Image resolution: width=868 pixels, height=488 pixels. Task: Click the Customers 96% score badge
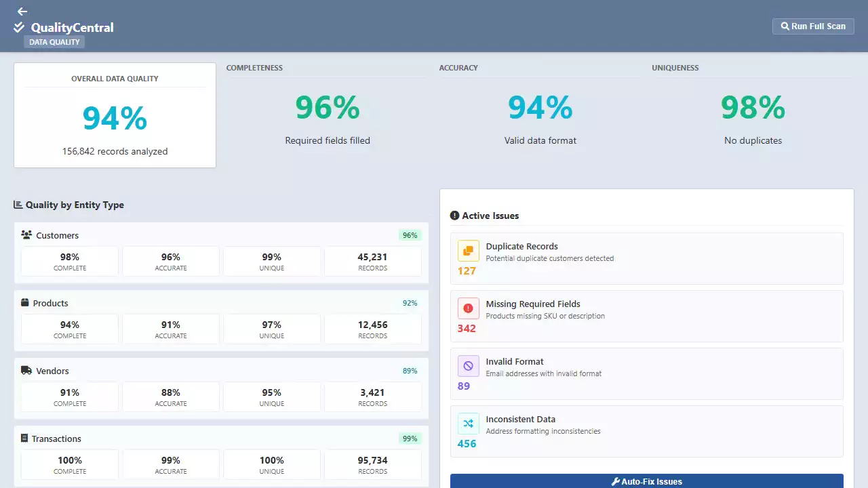pyautogui.click(x=410, y=235)
